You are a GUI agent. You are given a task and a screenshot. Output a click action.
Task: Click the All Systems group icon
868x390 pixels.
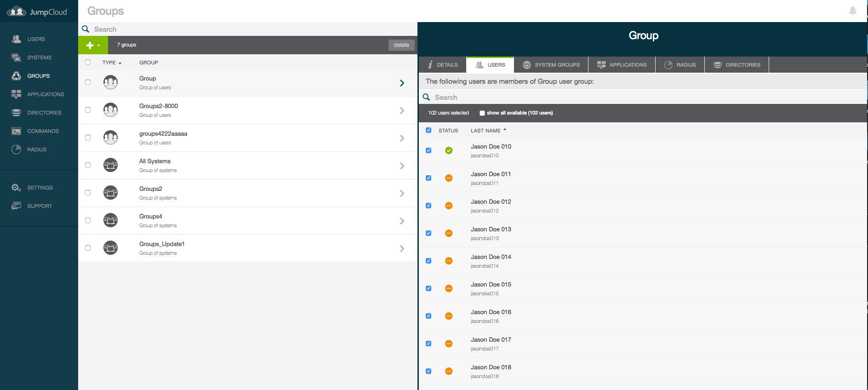point(110,165)
